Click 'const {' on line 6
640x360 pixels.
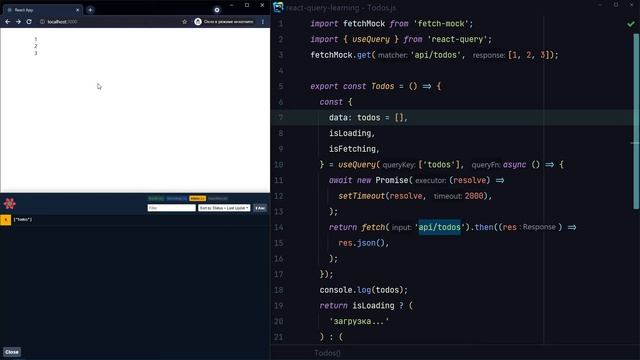[336, 102]
